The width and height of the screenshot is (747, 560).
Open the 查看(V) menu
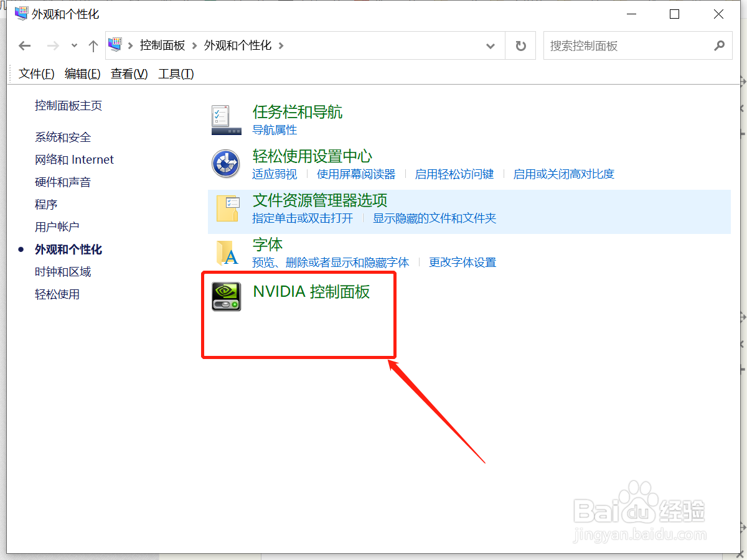click(x=129, y=74)
